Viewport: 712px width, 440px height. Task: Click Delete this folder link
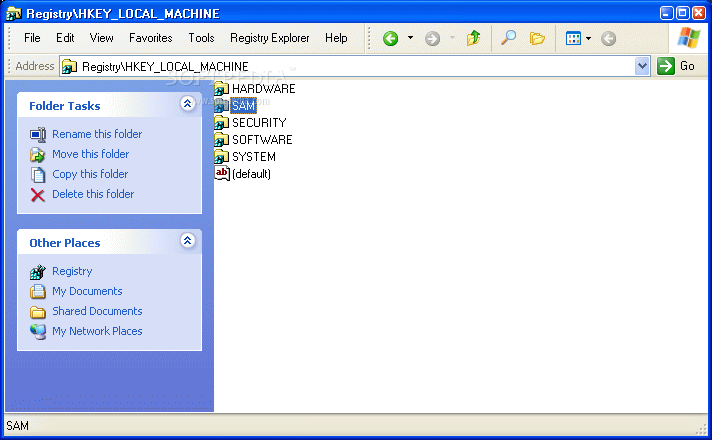click(x=93, y=194)
